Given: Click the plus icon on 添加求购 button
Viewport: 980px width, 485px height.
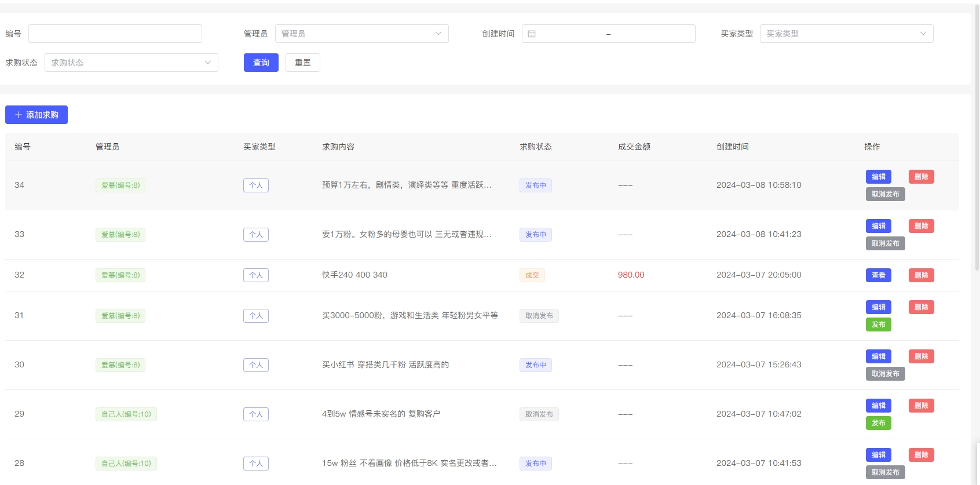Looking at the screenshot, I should coord(19,115).
